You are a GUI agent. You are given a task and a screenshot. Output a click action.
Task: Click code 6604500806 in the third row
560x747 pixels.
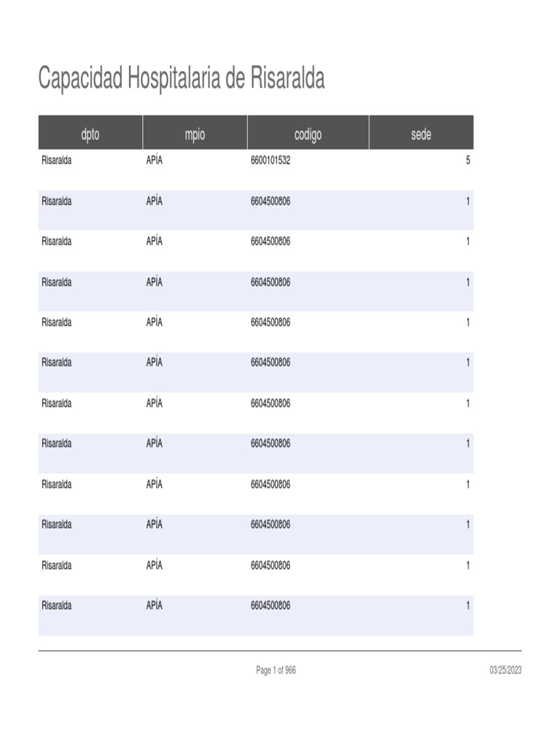point(271,241)
